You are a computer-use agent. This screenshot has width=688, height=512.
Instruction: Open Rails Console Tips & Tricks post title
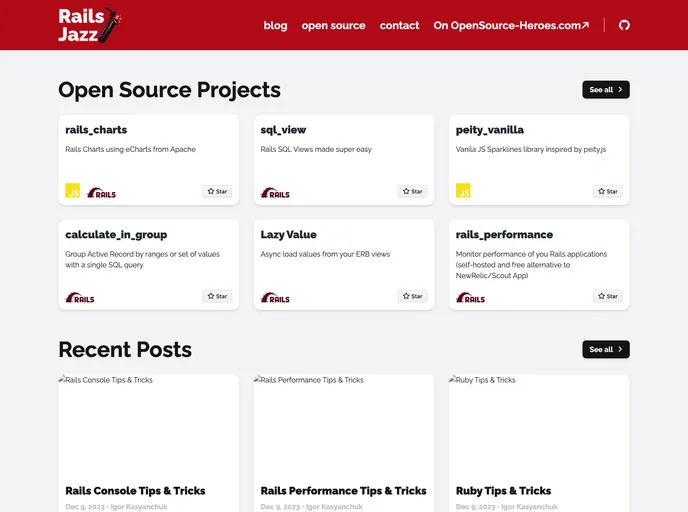[135, 491]
